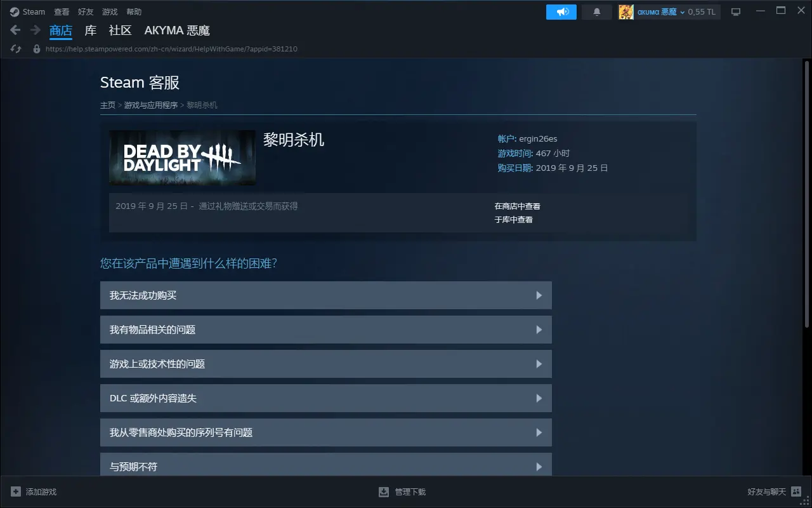Click the 游戏与应用程序 breadcrumb link
The height and width of the screenshot is (508, 812).
151,105
